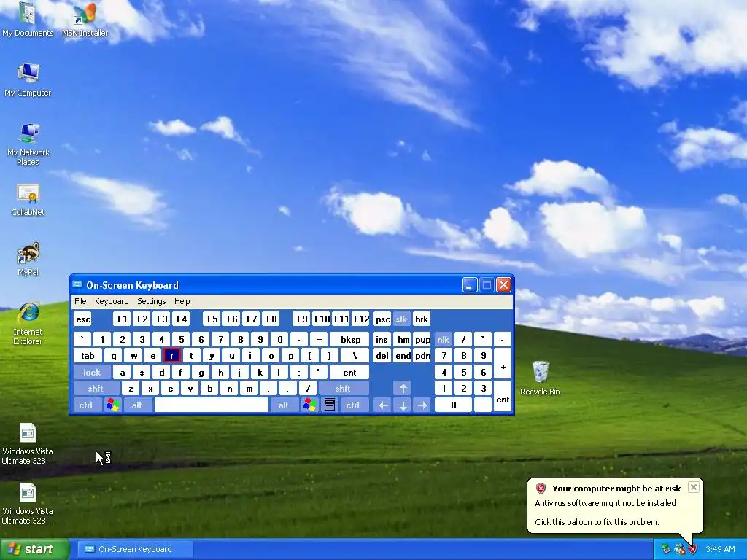The height and width of the screenshot is (560, 747).
Task: Click 'Click this balloon to fix this problem'
Action: coord(597,522)
